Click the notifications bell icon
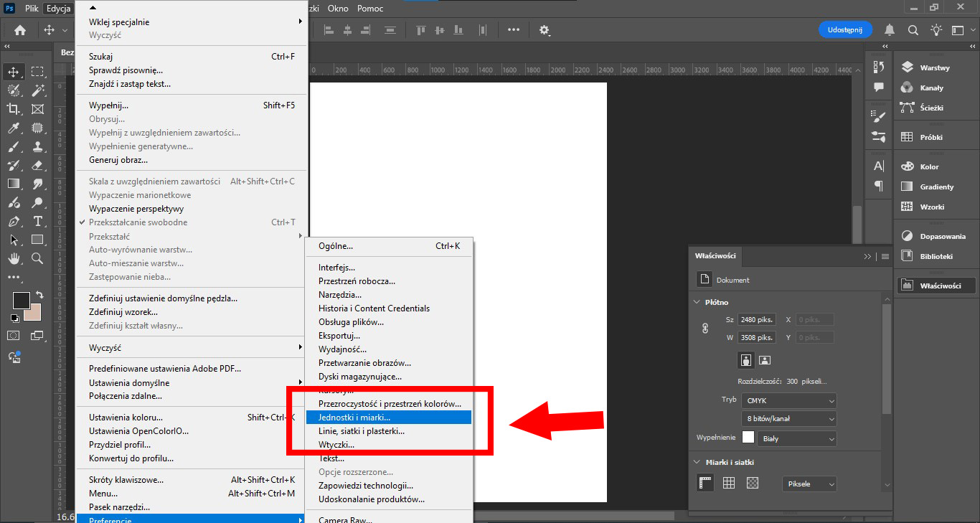 [x=890, y=29]
